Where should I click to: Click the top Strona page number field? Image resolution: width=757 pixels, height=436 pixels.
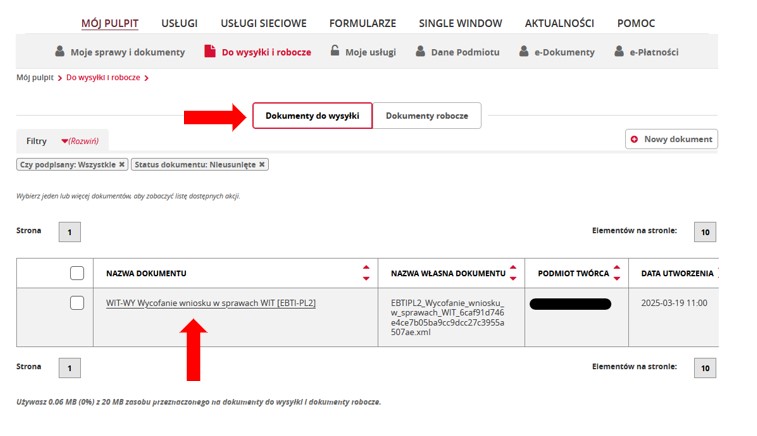pos(70,232)
